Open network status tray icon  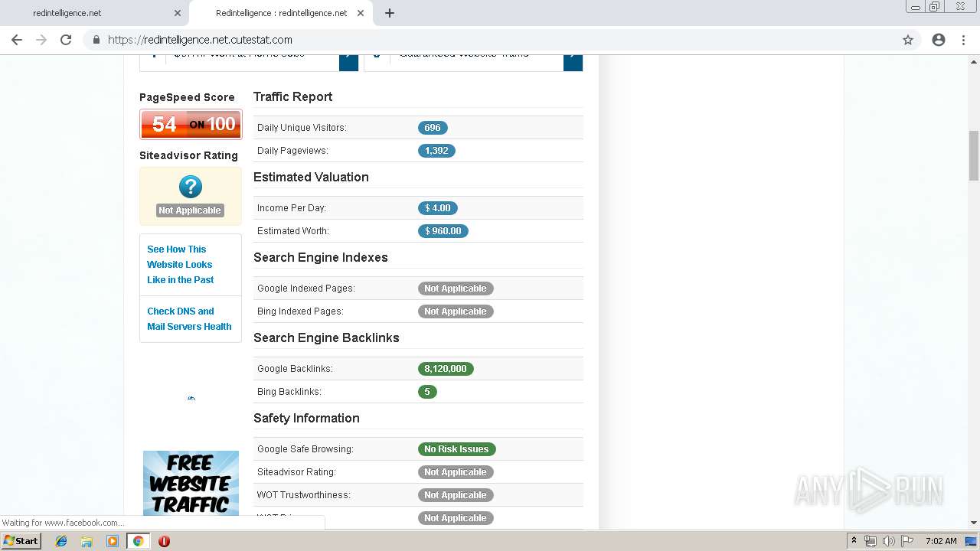click(x=871, y=541)
